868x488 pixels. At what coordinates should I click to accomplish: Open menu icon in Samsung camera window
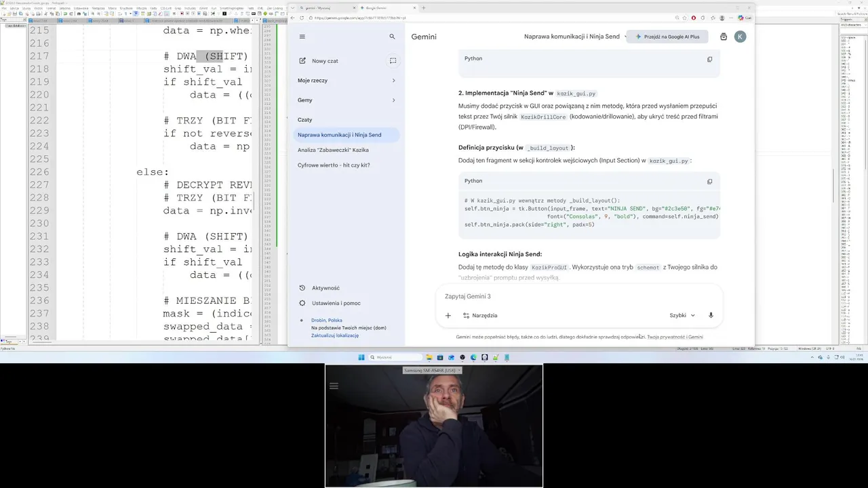tap(333, 386)
